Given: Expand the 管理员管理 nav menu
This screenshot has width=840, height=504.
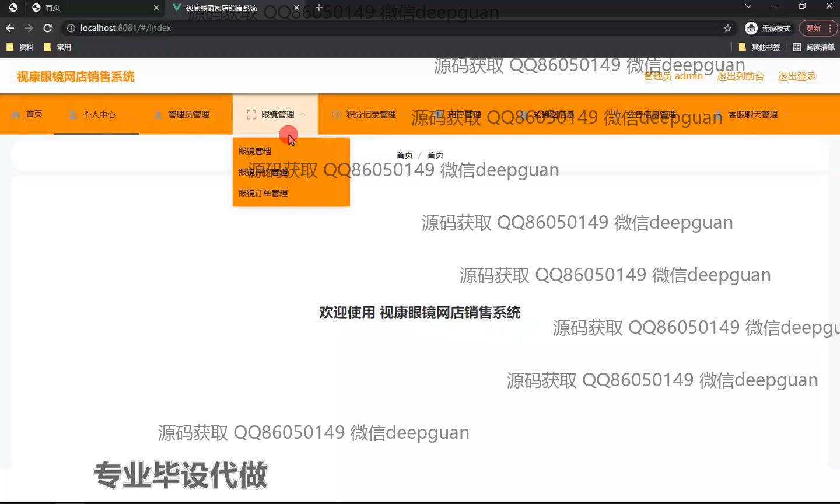Looking at the screenshot, I should tap(182, 114).
